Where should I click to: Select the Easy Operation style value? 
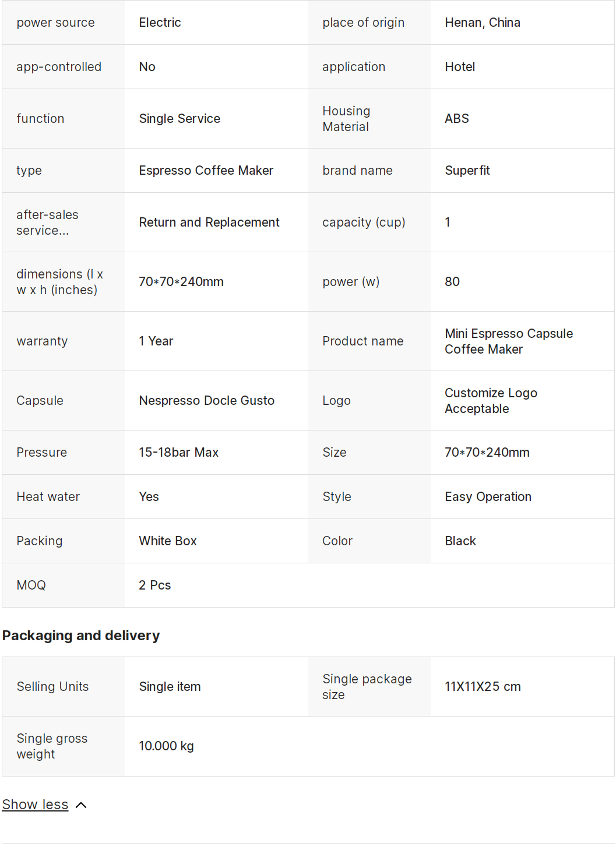488,497
